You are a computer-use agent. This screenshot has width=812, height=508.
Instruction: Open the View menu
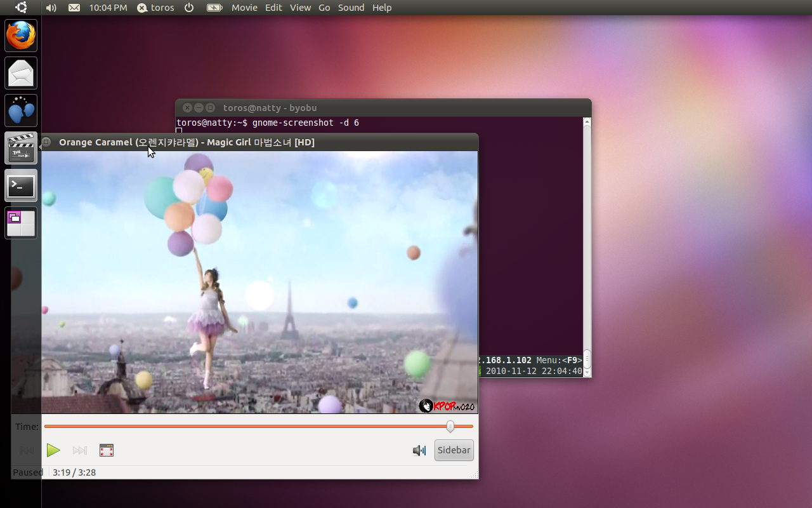coord(300,8)
